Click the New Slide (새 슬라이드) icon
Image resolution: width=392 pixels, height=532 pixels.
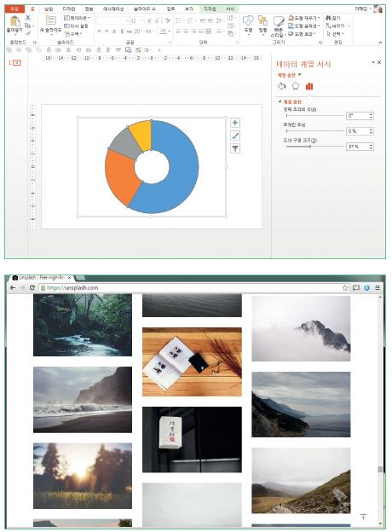(50, 20)
